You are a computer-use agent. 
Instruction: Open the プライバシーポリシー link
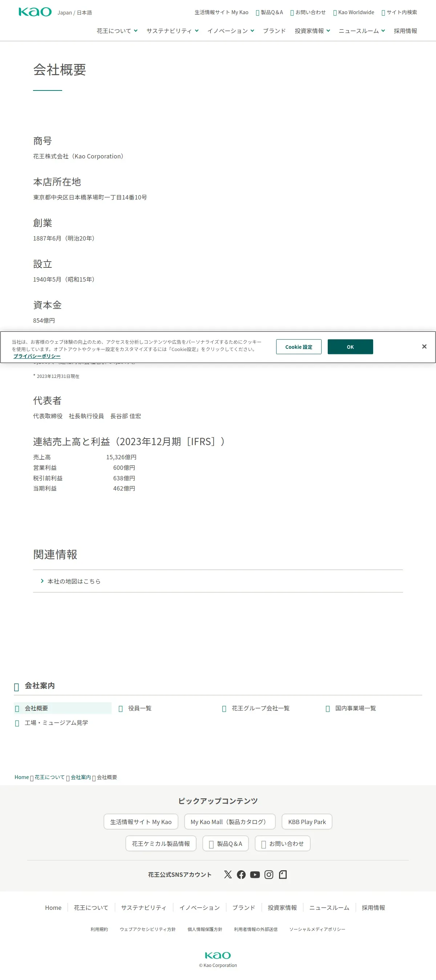37,356
